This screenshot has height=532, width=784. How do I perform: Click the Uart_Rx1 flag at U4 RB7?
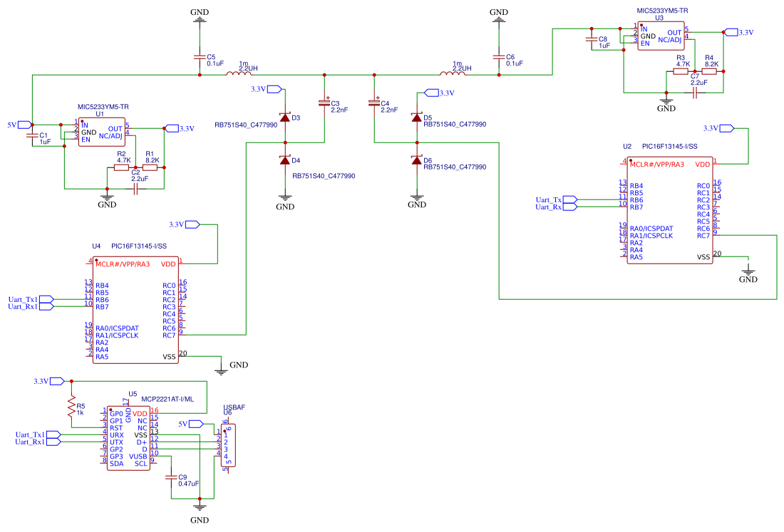tap(46, 307)
